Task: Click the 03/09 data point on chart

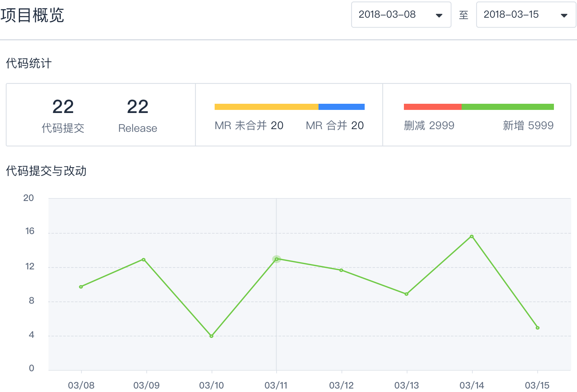Action: (143, 260)
